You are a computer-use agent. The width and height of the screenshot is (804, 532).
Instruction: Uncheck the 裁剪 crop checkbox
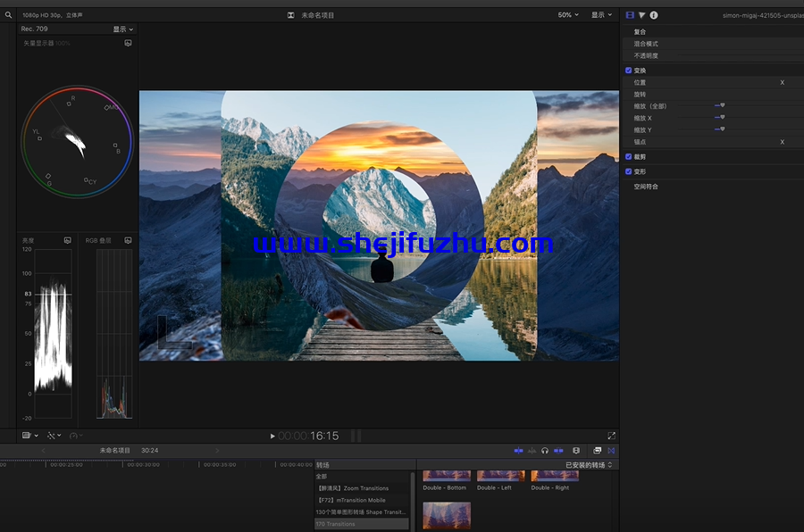click(x=628, y=157)
